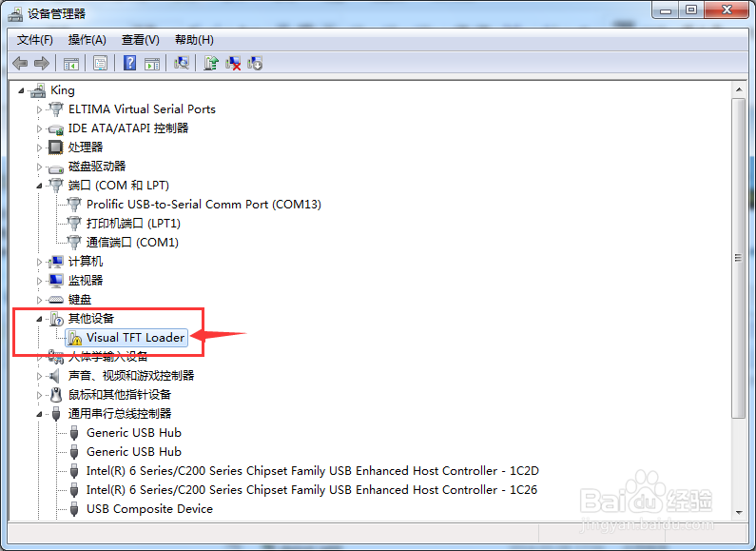Select the USB Enhanced Host Controller - 1C2D
Screen dimensions: 756x551
pos(313,471)
